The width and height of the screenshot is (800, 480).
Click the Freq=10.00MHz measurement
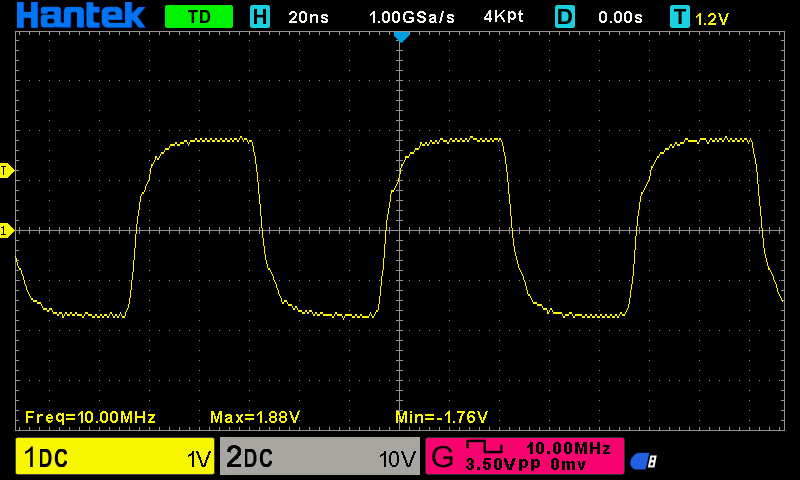90,417
